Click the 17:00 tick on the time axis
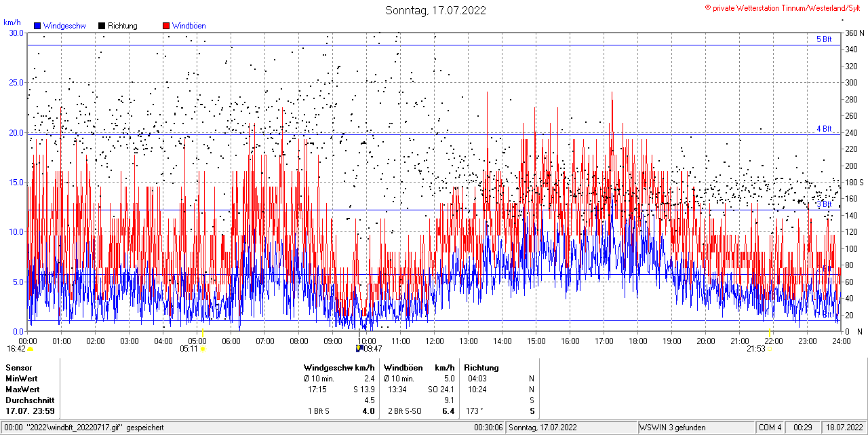Image resolution: width=868 pixels, height=435 pixels. [x=604, y=341]
